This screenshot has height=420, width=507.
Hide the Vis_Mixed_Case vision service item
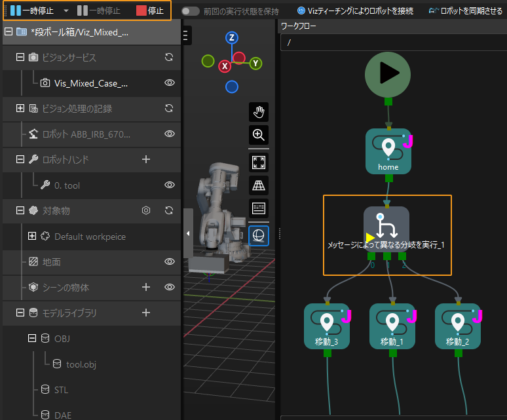pyautogui.click(x=169, y=83)
